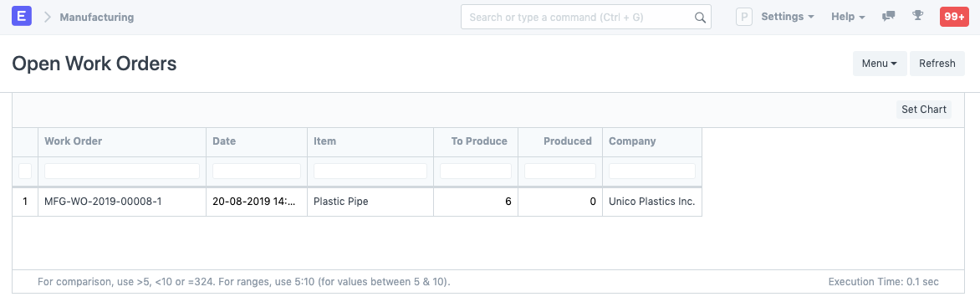
Task: Select the To Produce column header
Action: click(479, 141)
